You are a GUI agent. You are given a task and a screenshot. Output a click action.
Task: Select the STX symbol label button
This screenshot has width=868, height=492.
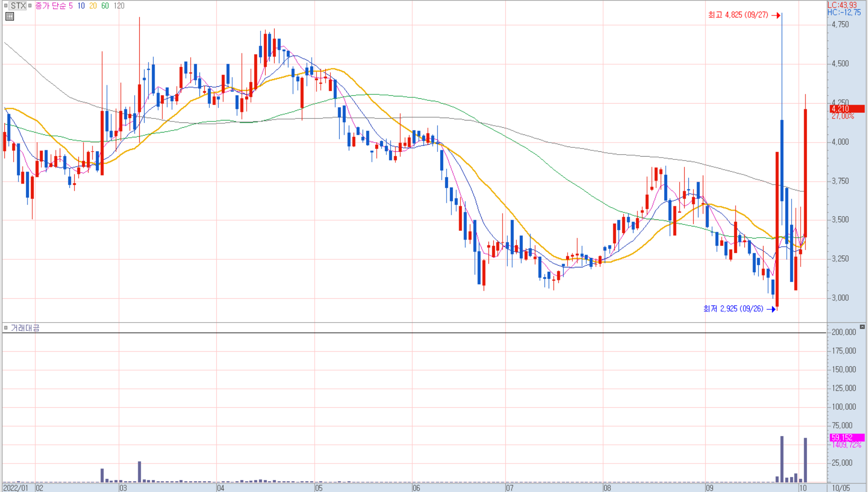point(18,6)
